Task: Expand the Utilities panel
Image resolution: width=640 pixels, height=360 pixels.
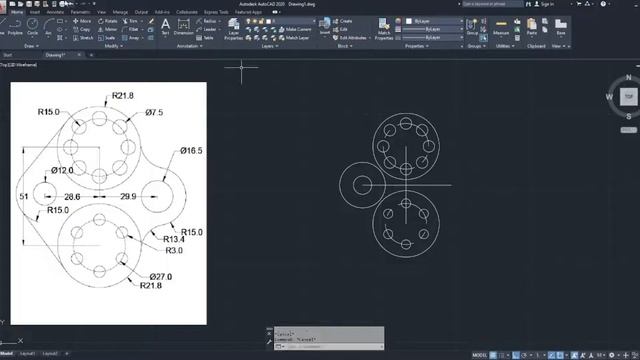Action: [x=504, y=46]
